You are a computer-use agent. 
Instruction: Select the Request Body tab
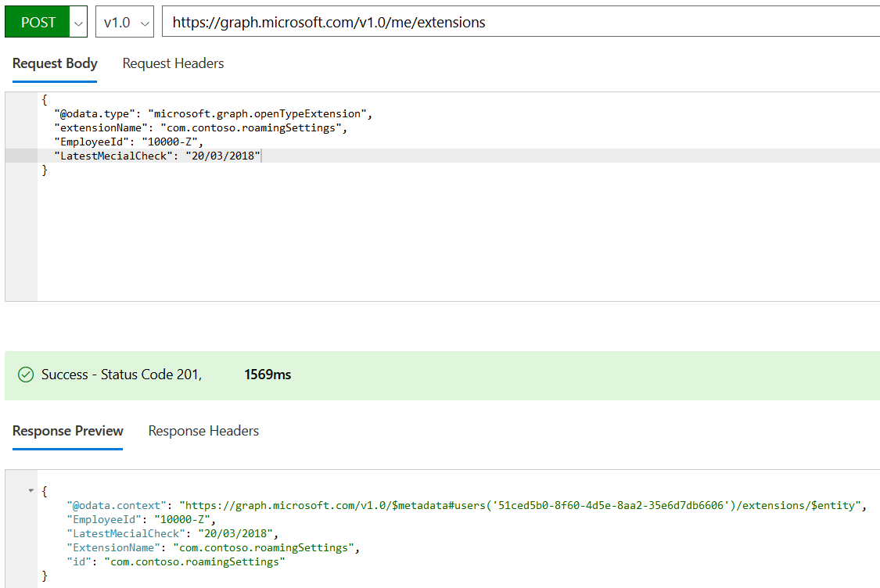coord(55,63)
